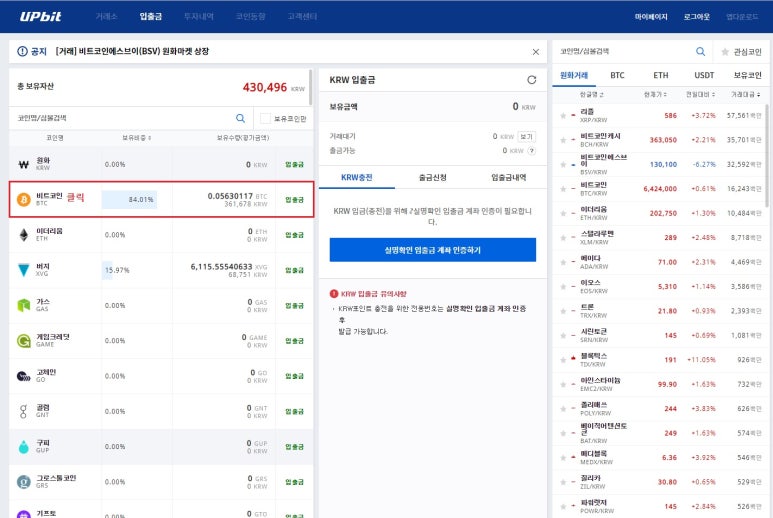Sort holdings by 보유비중 column
773x518 pixels.
click(137, 138)
